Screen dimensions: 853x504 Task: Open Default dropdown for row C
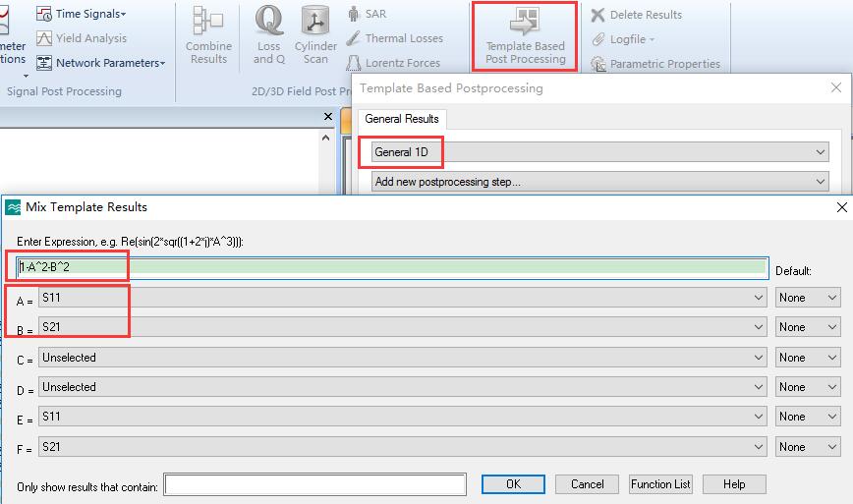click(808, 358)
